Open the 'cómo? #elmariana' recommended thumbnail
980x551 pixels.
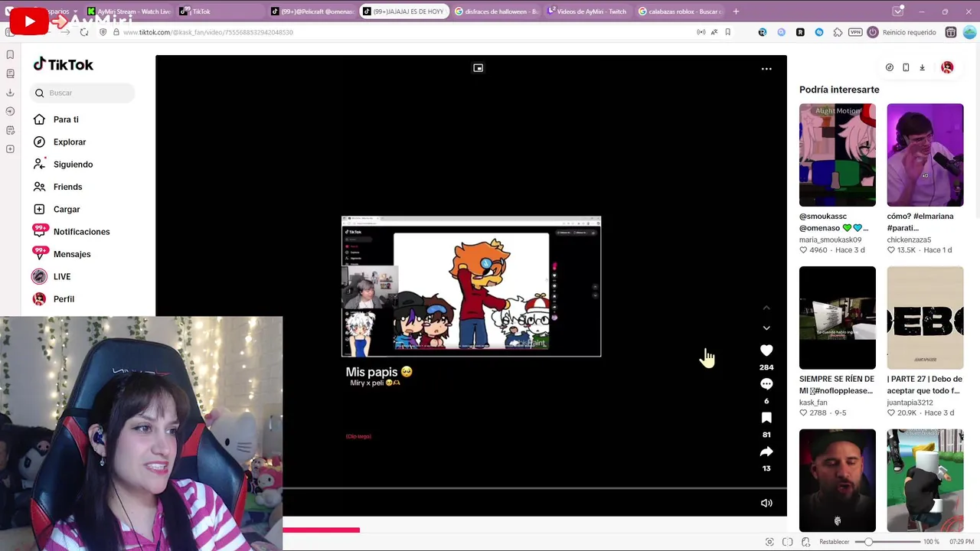pyautogui.click(x=925, y=155)
